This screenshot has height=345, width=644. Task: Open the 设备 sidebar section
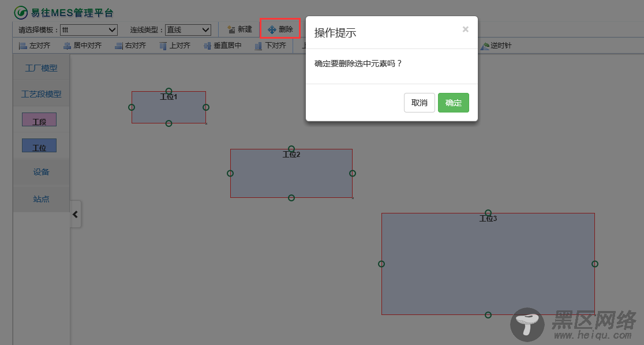pyautogui.click(x=41, y=172)
